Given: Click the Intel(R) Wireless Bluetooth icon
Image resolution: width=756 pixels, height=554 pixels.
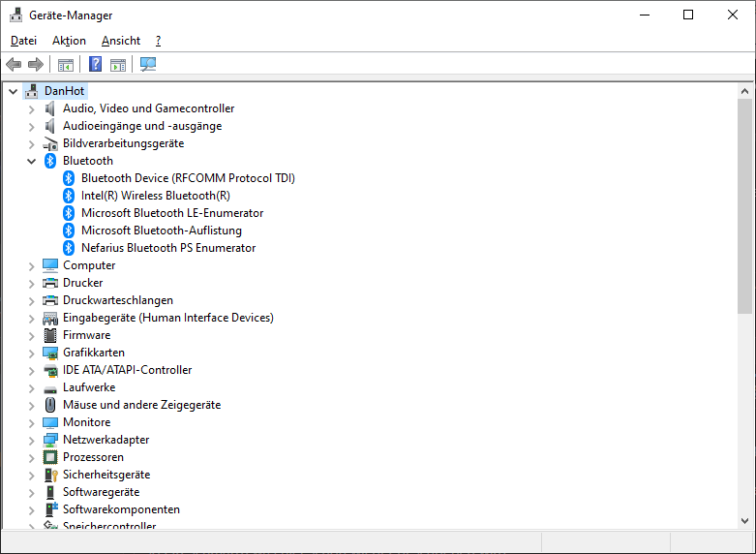Looking at the screenshot, I should click(69, 196).
